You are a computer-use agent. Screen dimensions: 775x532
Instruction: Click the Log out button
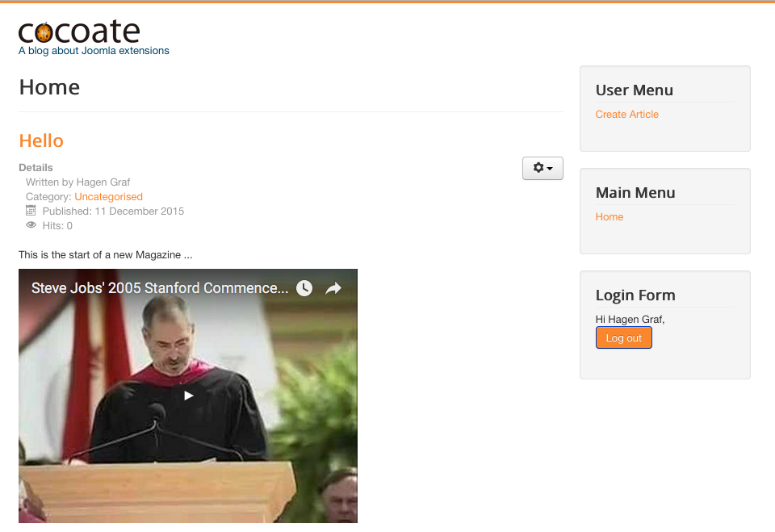[x=624, y=337]
